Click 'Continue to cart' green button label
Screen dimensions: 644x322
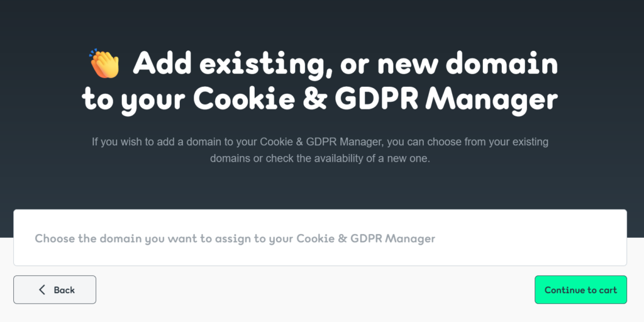pos(580,290)
